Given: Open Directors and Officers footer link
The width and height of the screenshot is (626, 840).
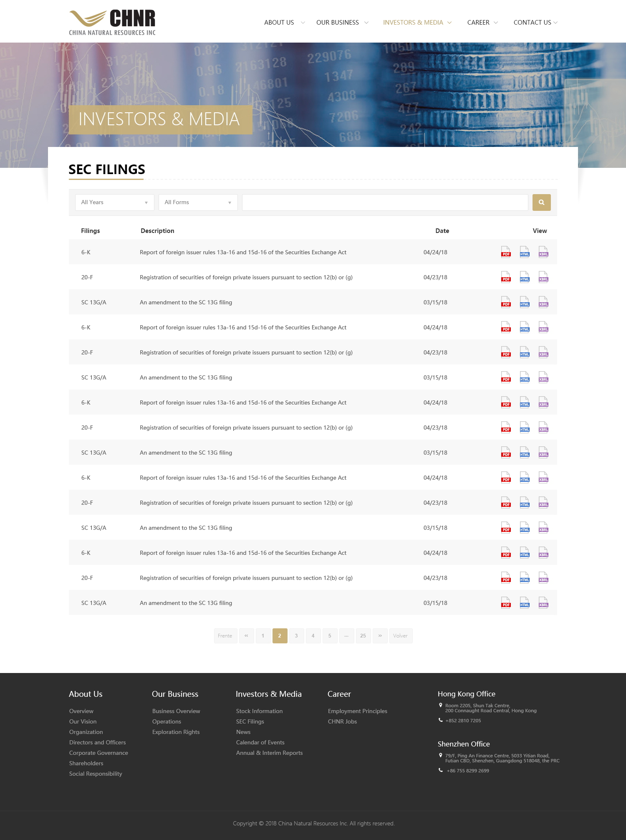Looking at the screenshot, I should 97,742.
